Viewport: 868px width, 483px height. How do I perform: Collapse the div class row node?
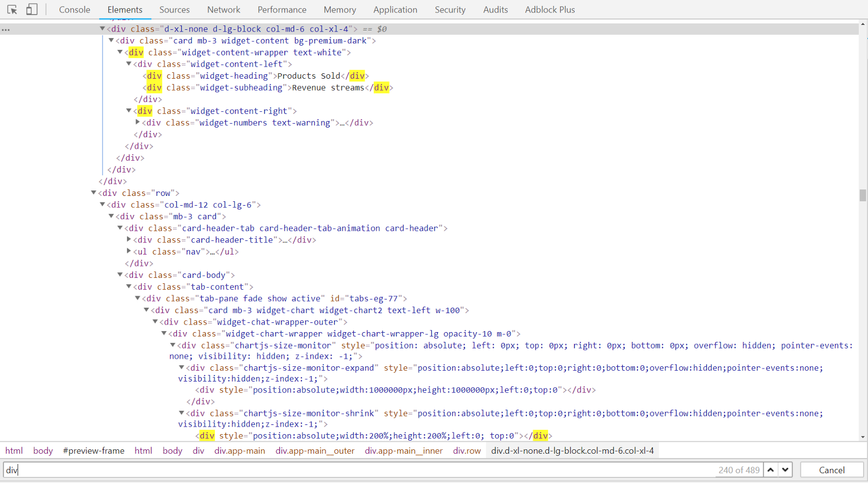94,193
